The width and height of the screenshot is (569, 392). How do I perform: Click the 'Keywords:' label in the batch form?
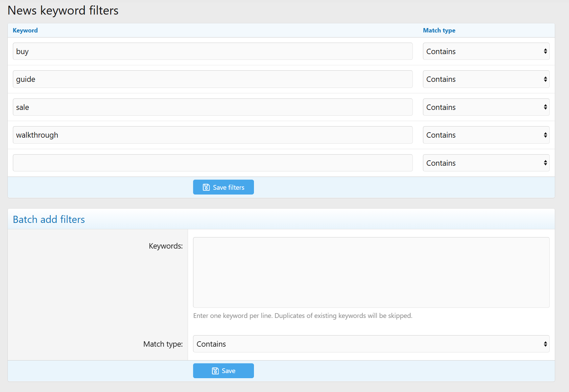pos(166,246)
